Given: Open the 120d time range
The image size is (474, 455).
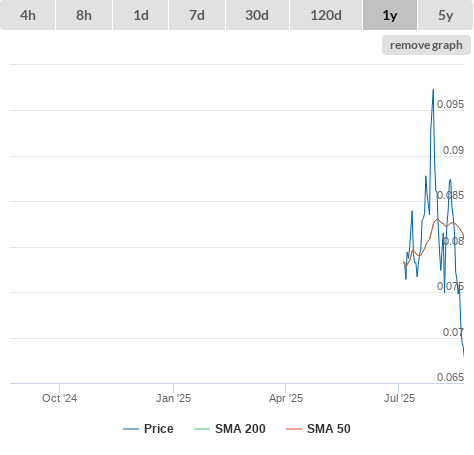Looking at the screenshot, I should pyautogui.click(x=326, y=15).
